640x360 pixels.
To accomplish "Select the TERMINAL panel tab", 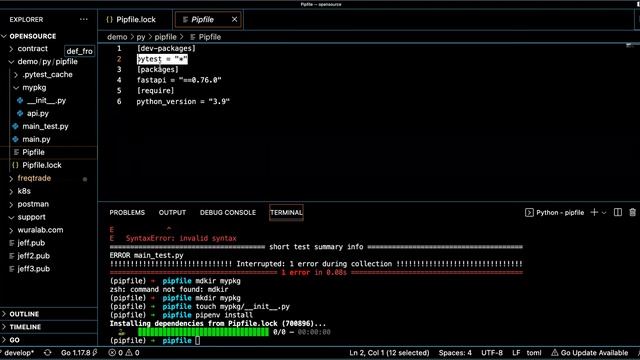I will 286,213.
